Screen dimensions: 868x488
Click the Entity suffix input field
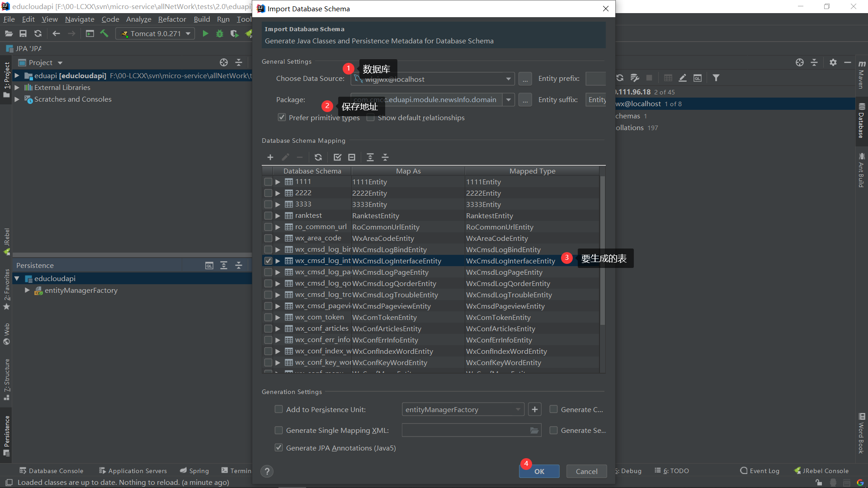pyautogui.click(x=595, y=100)
